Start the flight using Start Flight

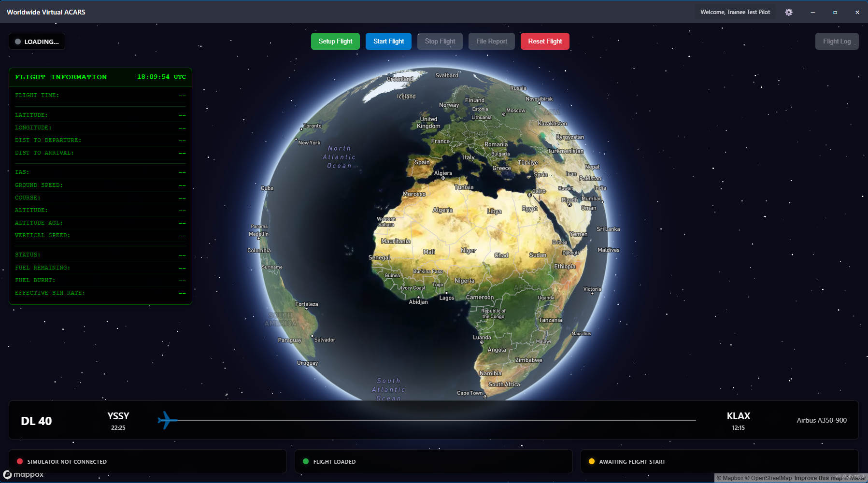pos(388,41)
